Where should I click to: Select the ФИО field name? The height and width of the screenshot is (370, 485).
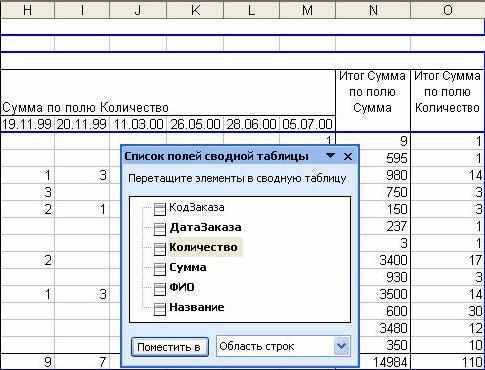182,287
